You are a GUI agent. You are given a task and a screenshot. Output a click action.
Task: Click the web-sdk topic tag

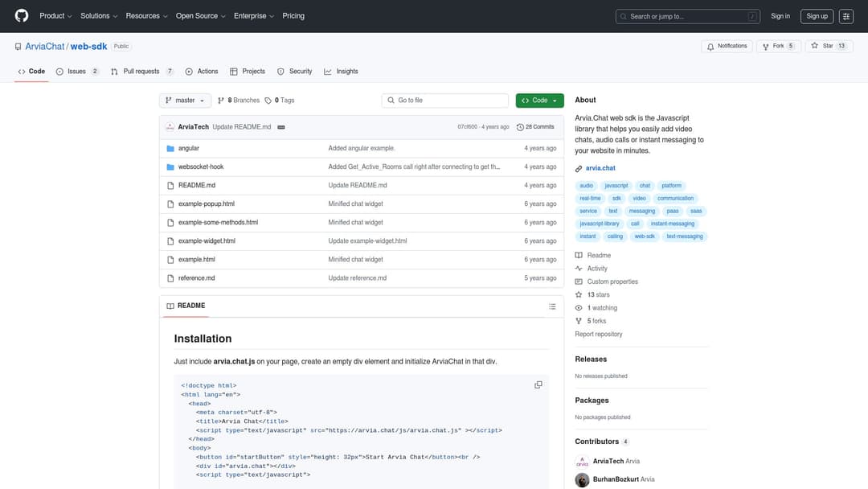[x=645, y=236]
